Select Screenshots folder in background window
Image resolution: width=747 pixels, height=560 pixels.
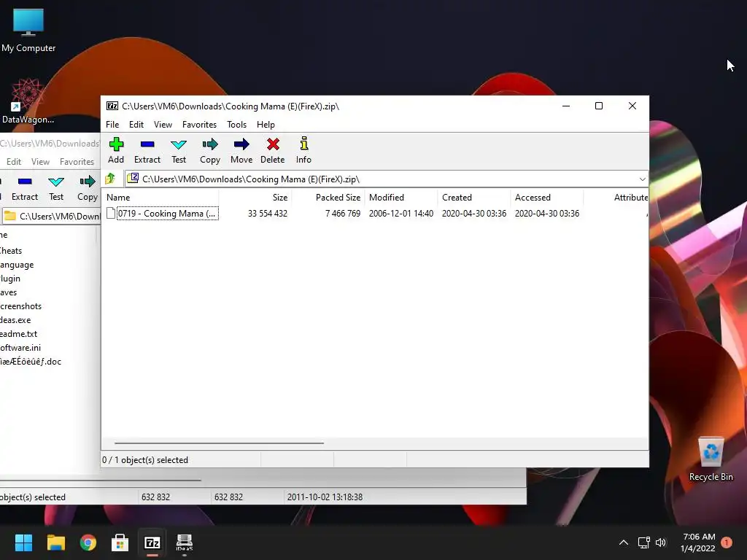[20, 306]
